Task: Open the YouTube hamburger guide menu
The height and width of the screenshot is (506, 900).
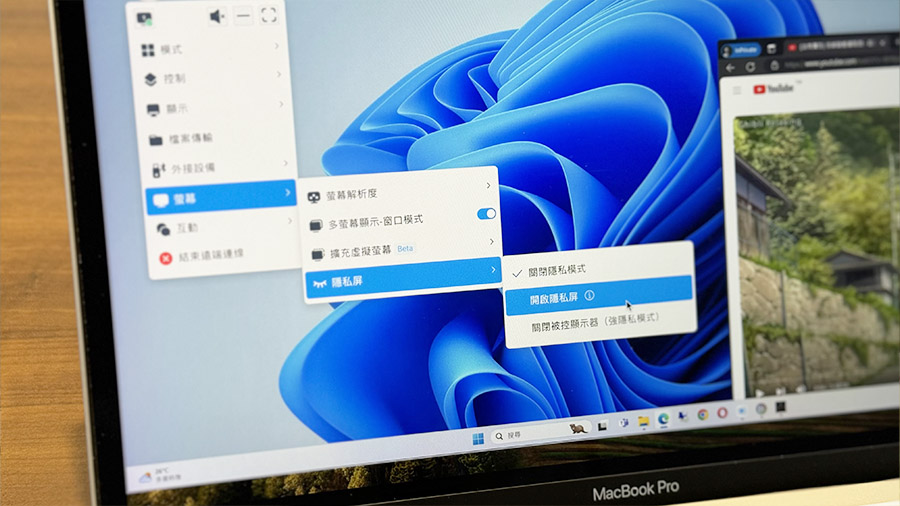Action: (x=737, y=90)
